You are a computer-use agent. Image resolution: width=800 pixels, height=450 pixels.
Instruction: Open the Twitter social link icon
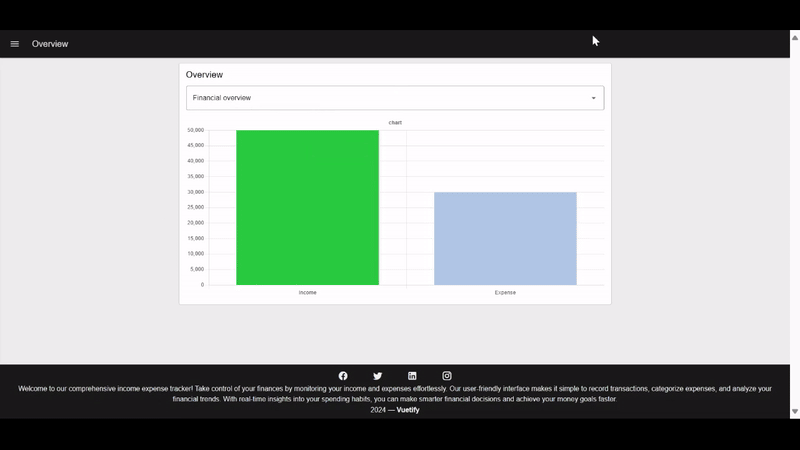[x=377, y=376]
